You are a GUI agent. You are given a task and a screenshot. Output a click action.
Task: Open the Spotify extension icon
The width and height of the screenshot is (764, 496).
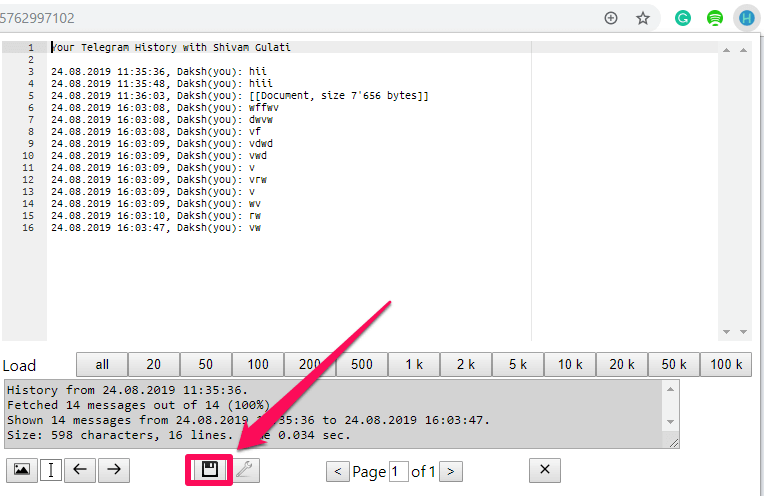[715, 19]
